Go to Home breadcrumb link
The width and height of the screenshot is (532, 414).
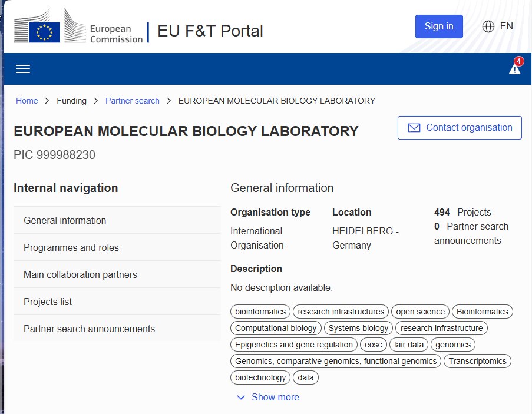point(27,101)
